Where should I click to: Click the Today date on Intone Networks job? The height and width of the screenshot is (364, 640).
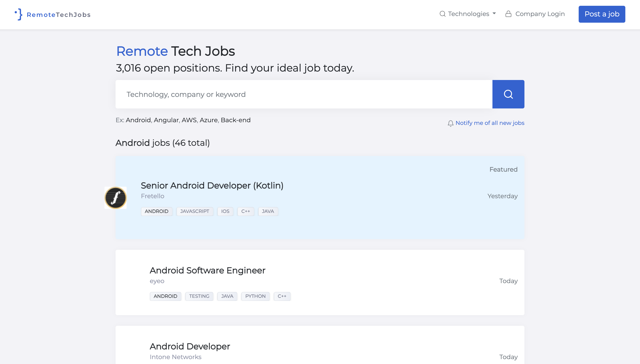pos(508,357)
